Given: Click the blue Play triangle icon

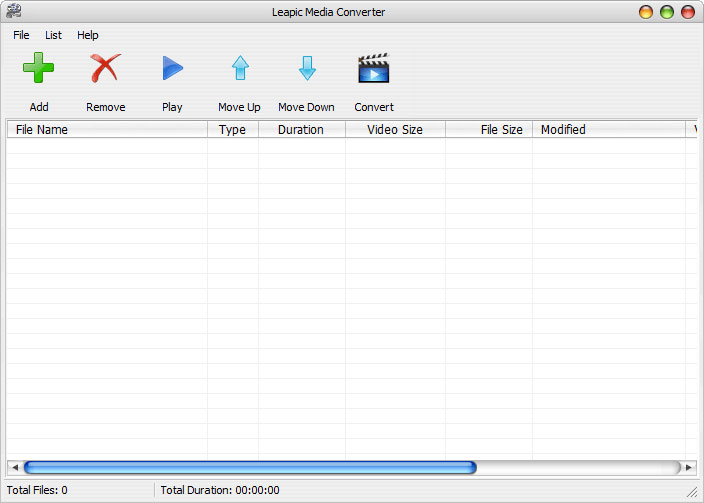Looking at the screenshot, I should coord(172,68).
